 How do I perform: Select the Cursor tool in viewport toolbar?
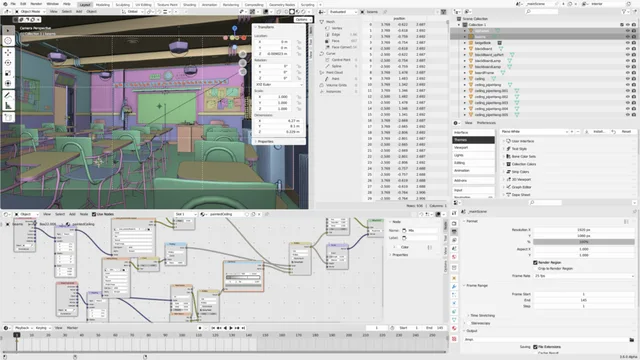click(8, 40)
